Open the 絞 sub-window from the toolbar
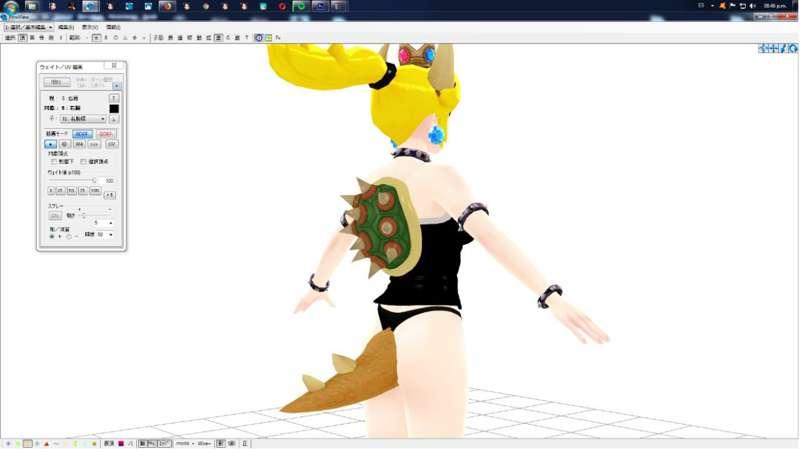800x449 pixels. pyautogui.click(x=189, y=38)
